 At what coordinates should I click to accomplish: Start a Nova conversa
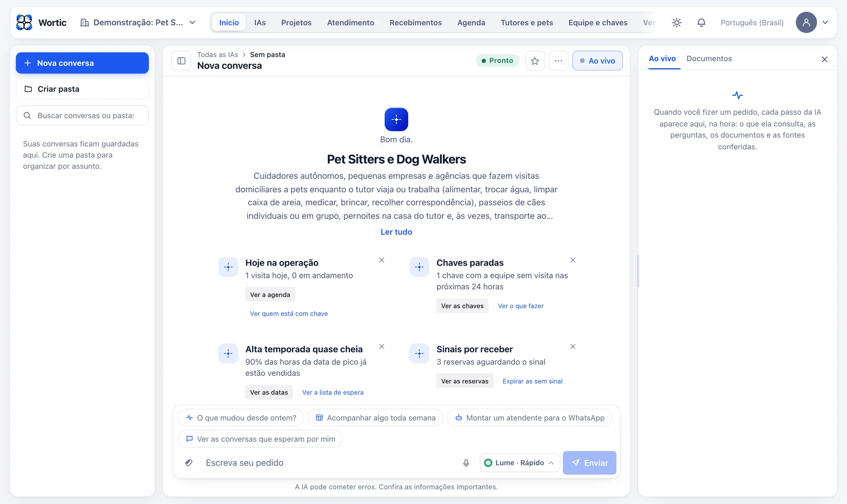[82, 63]
